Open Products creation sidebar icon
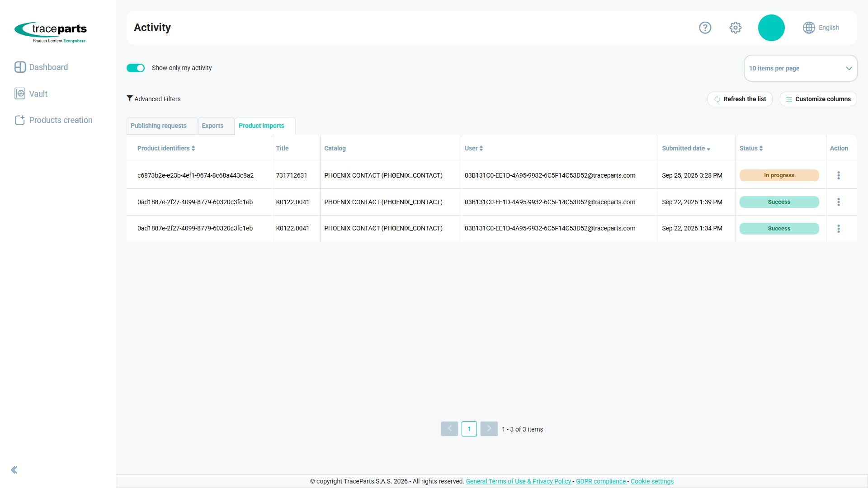The height and width of the screenshot is (488, 868). coord(20,120)
